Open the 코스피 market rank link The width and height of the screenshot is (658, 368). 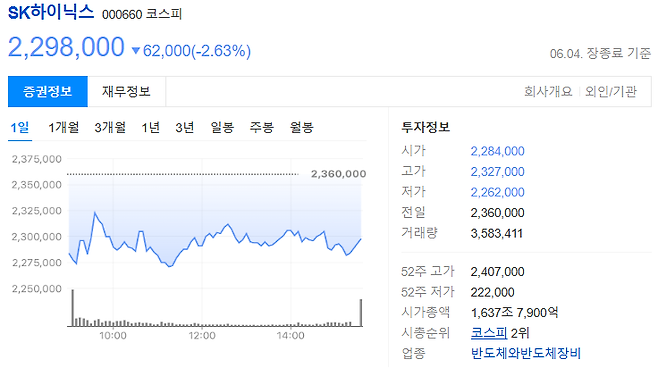point(489,333)
